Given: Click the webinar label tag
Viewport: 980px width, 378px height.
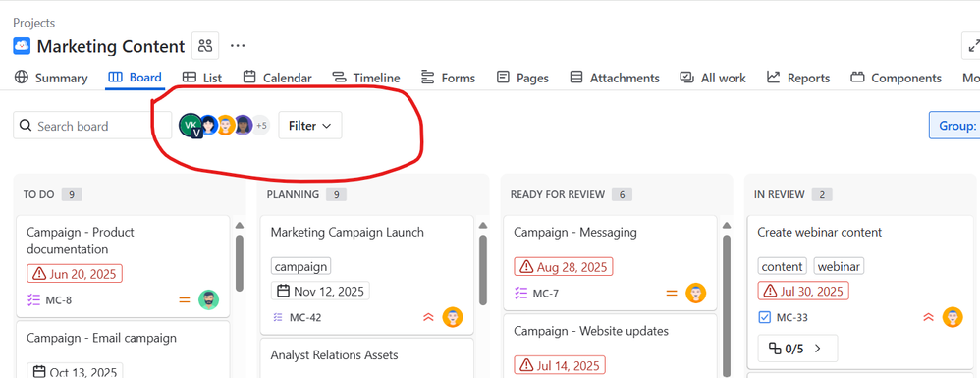Looking at the screenshot, I should [839, 266].
